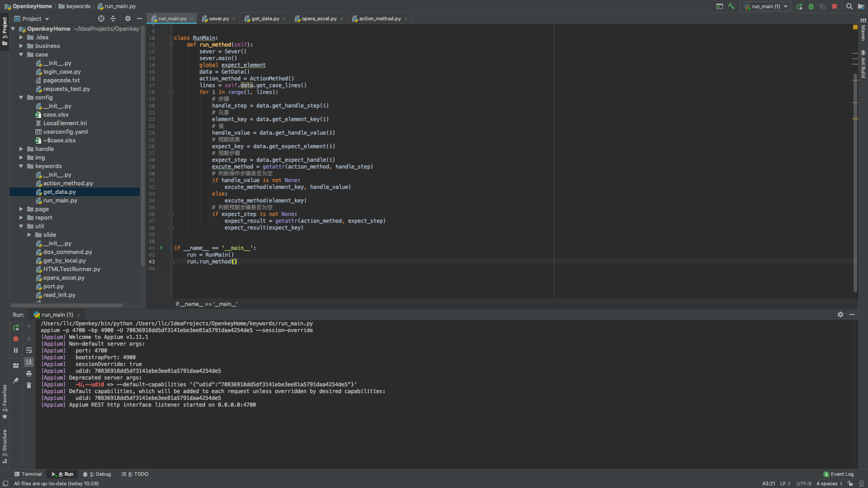
Task: Click the UTF-8 encoding selector
Action: tap(804, 483)
